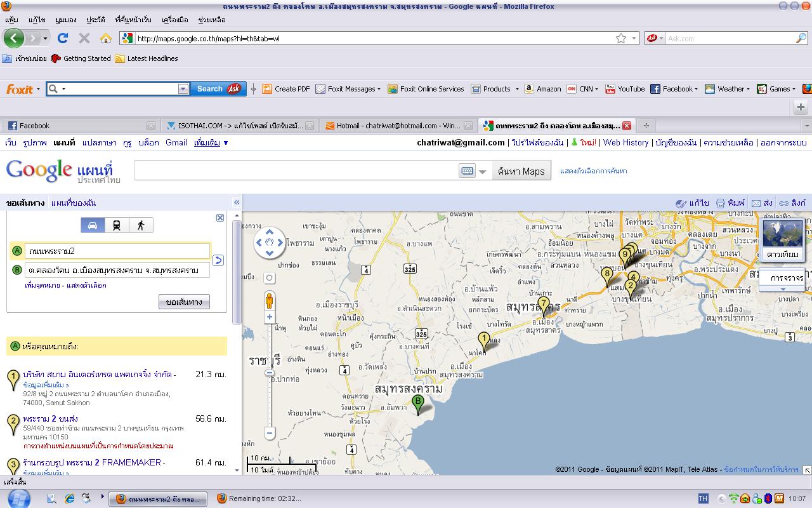Open the Remaining time taskbar item
812x508 pixels.
tap(258, 498)
